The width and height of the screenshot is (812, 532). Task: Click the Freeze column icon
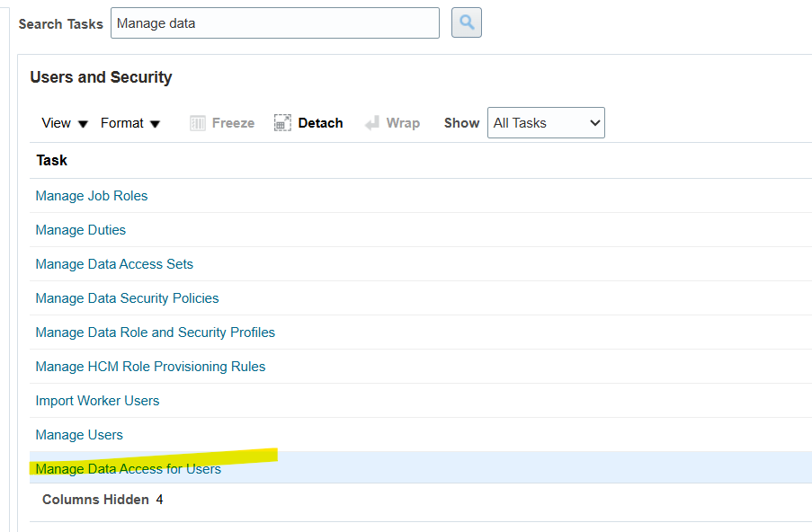click(x=198, y=123)
